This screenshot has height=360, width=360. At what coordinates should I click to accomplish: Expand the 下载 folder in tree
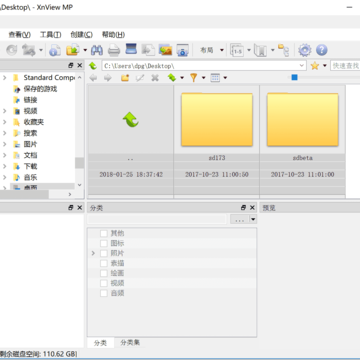click(4, 166)
